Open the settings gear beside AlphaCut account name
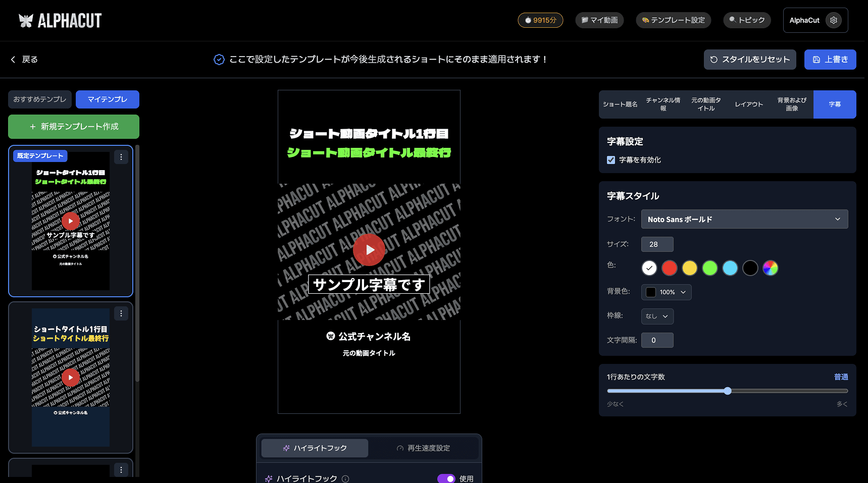 tap(834, 20)
